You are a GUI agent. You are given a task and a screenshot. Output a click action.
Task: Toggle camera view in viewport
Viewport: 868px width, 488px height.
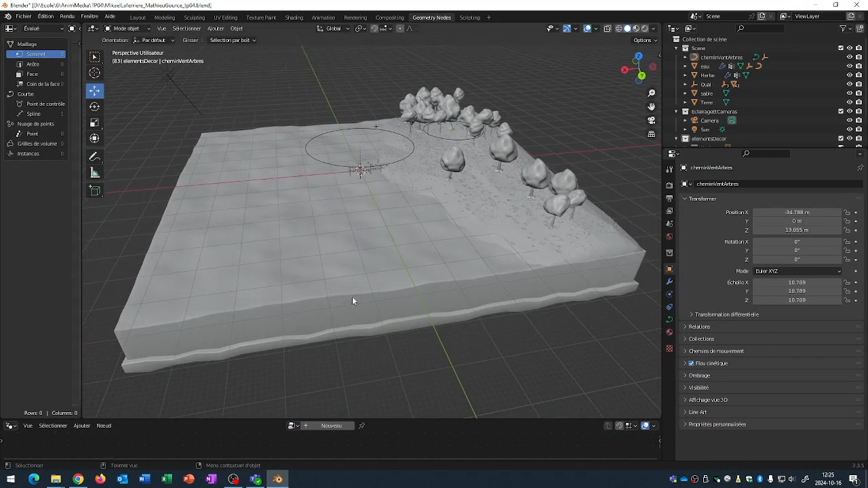tap(652, 120)
